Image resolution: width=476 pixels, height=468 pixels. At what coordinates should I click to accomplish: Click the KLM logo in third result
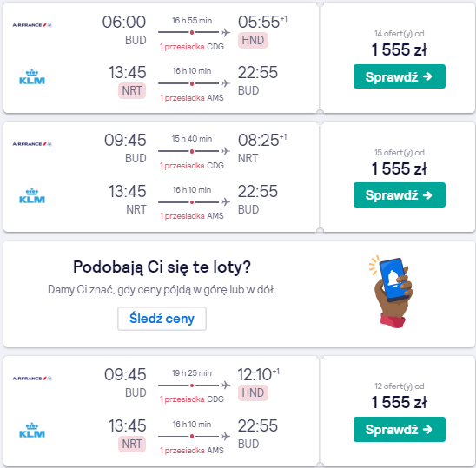[x=32, y=430]
